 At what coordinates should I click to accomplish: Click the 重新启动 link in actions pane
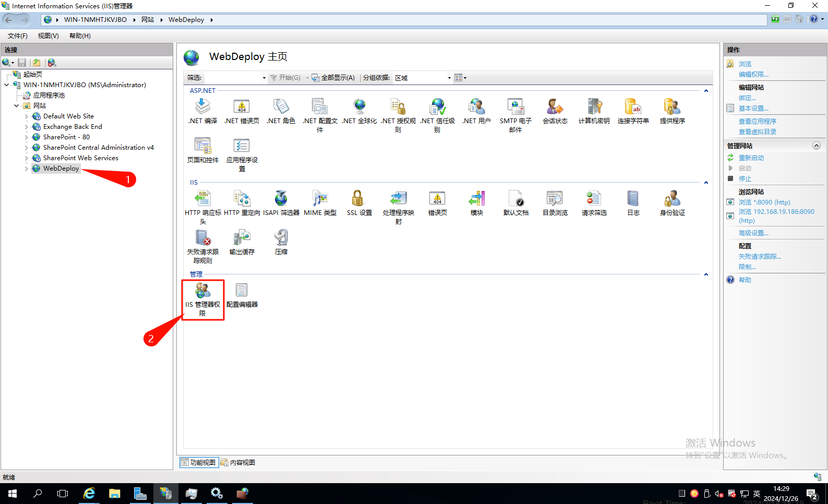tap(751, 158)
